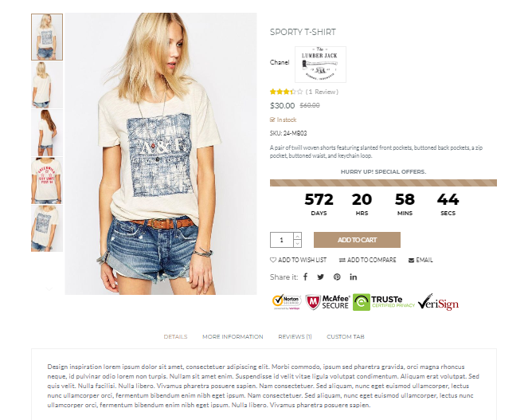Viewport: 532px width, 420px height.
Task: Show next thumbnails with down chevron
Action: 49,289
